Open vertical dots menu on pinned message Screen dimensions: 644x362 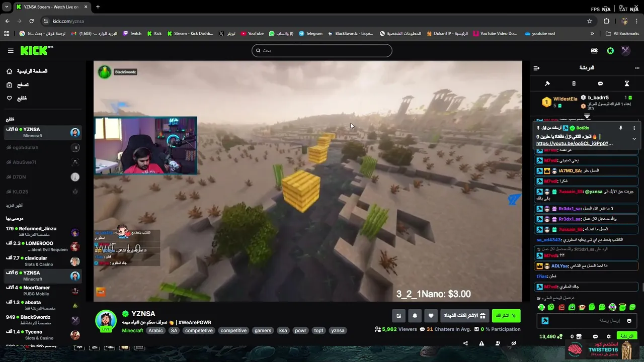tap(634, 128)
